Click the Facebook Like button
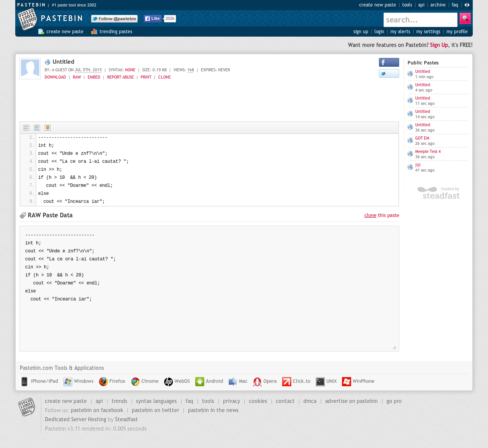This screenshot has height=448, width=488. click(x=152, y=19)
